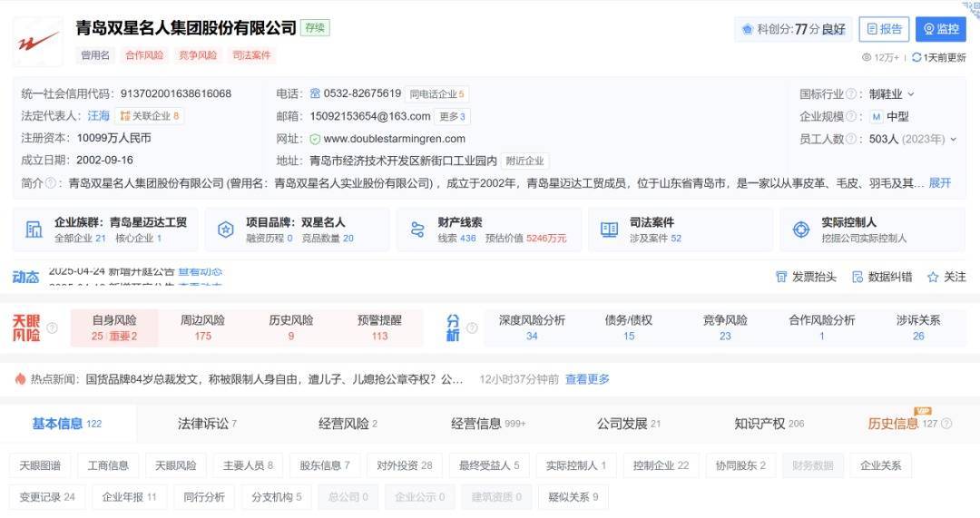Click the 实际控制人 target icon
Screen dimensions: 980x518
(801, 230)
